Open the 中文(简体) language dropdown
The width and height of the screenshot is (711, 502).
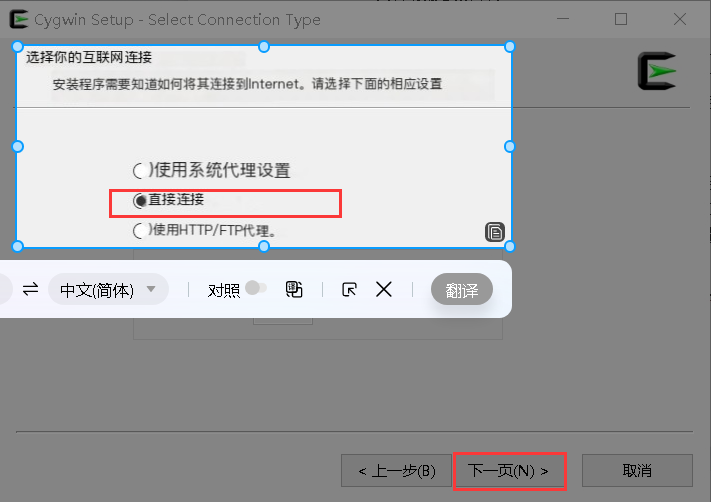[x=108, y=289]
